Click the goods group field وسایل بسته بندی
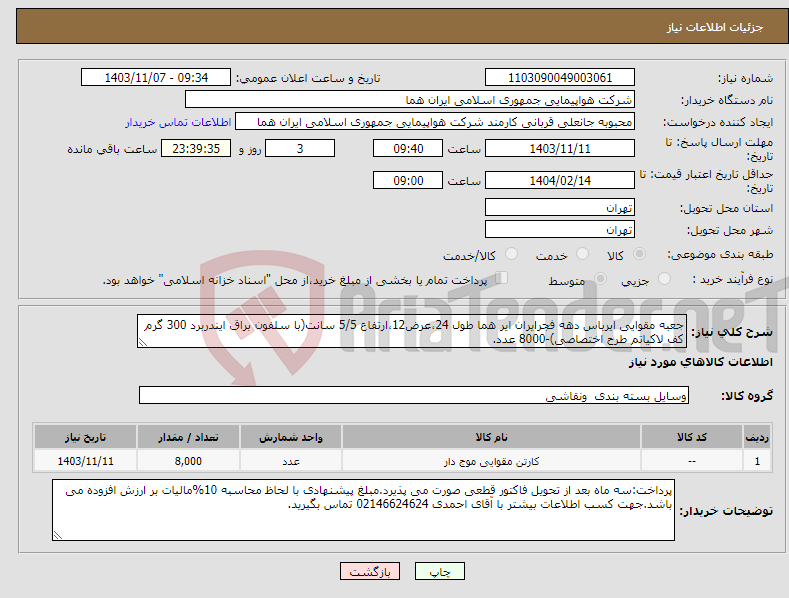This screenshot has width=789, height=598. (x=414, y=396)
